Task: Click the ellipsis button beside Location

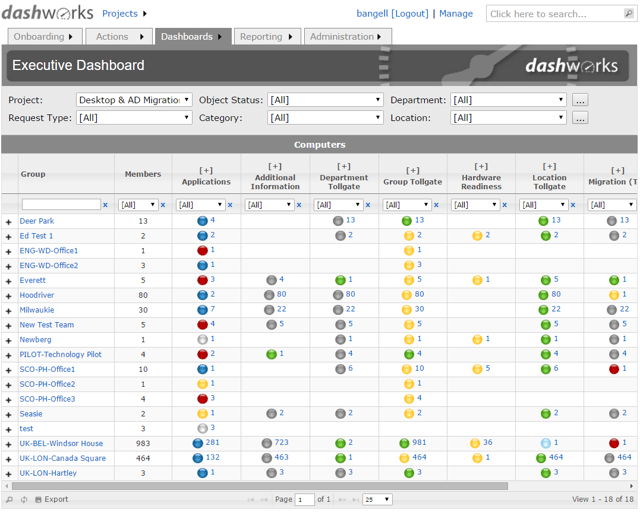Action: (x=580, y=118)
